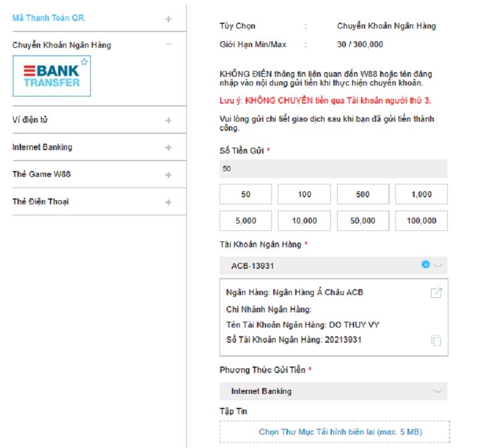Choose the 50 amount button
This screenshot has width=495, height=448.
coord(246,194)
